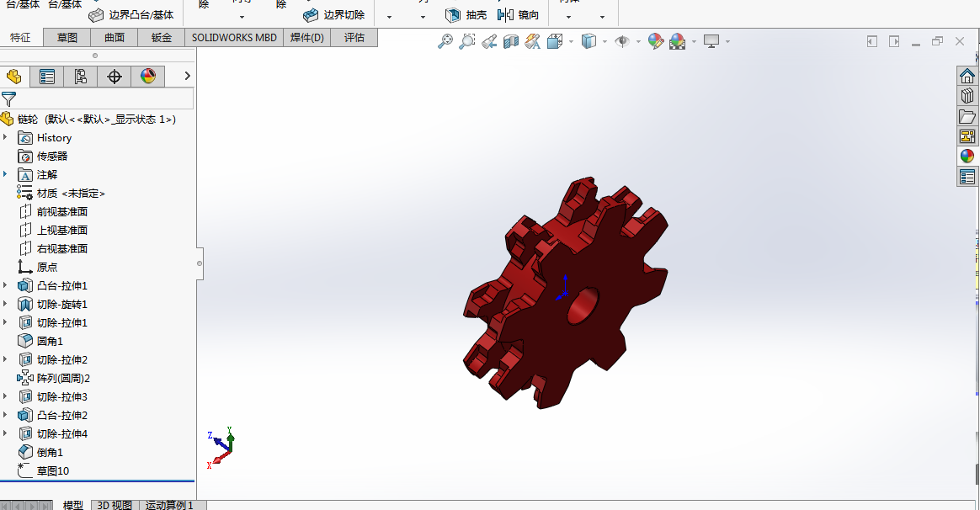Screen dimensions: 980x510
Task: Click Apply Scene icon
Action: 678,41
